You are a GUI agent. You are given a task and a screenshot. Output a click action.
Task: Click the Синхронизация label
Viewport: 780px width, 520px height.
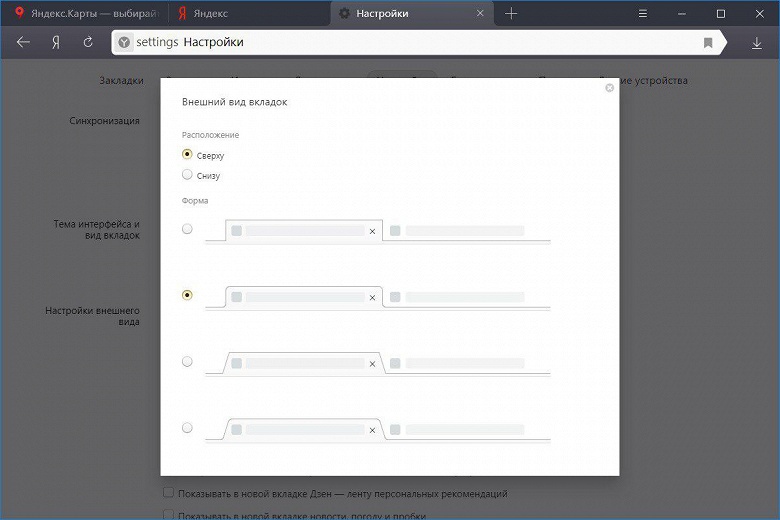(x=104, y=121)
